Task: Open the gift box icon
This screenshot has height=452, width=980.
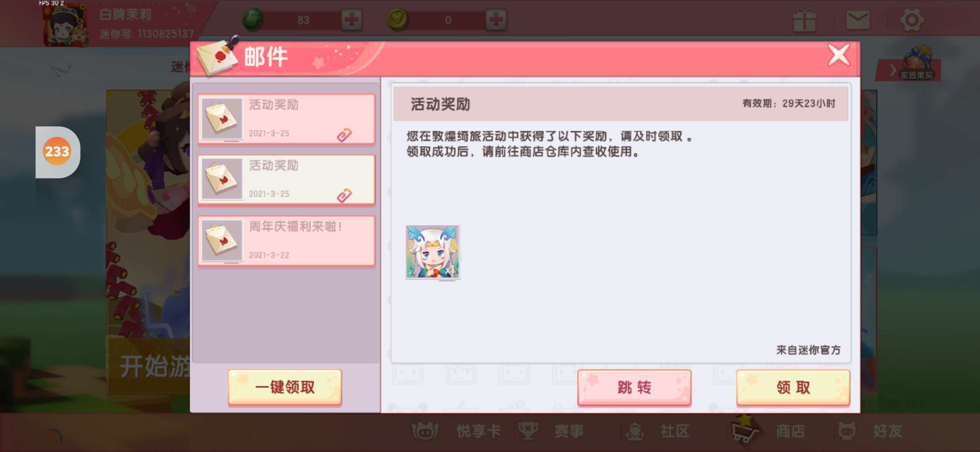Action: [x=805, y=20]
